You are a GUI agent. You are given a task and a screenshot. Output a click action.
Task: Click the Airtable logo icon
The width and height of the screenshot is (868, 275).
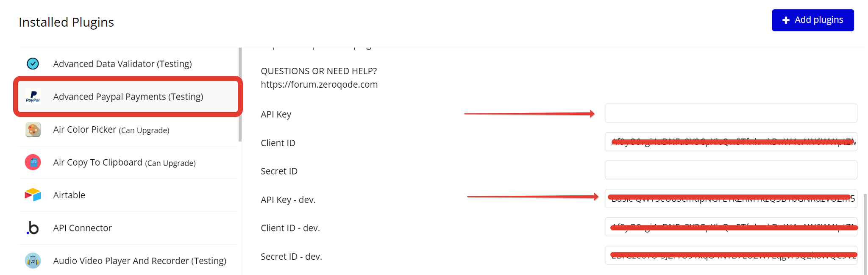33,195
